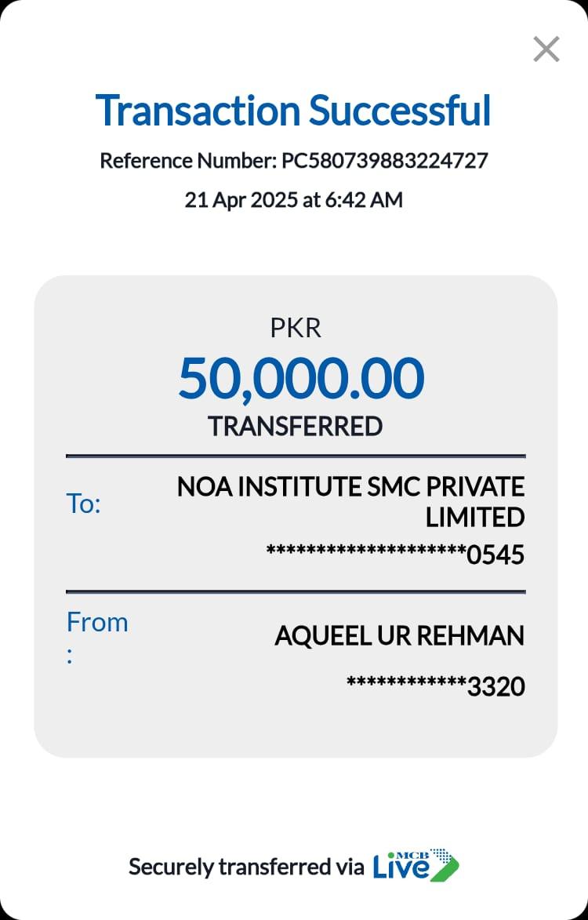Tap the 50,000.00 transferred amount

coord(301,377)
